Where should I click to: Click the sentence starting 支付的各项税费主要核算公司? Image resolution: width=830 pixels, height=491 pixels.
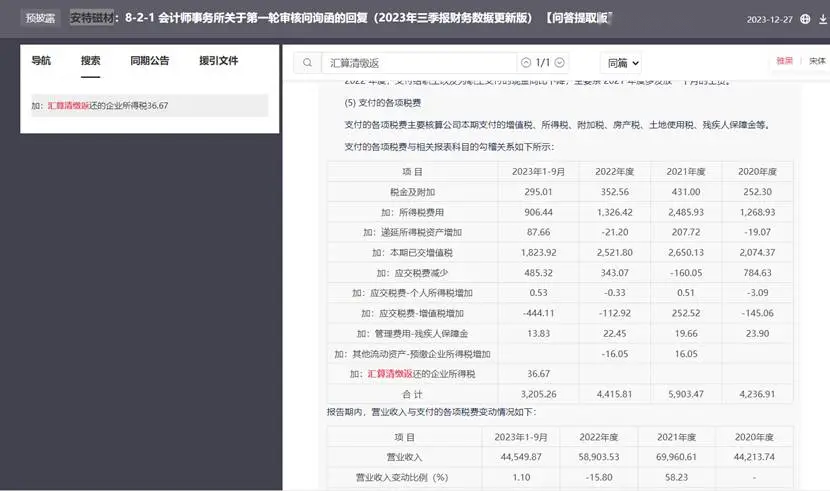tap(557, 125)
